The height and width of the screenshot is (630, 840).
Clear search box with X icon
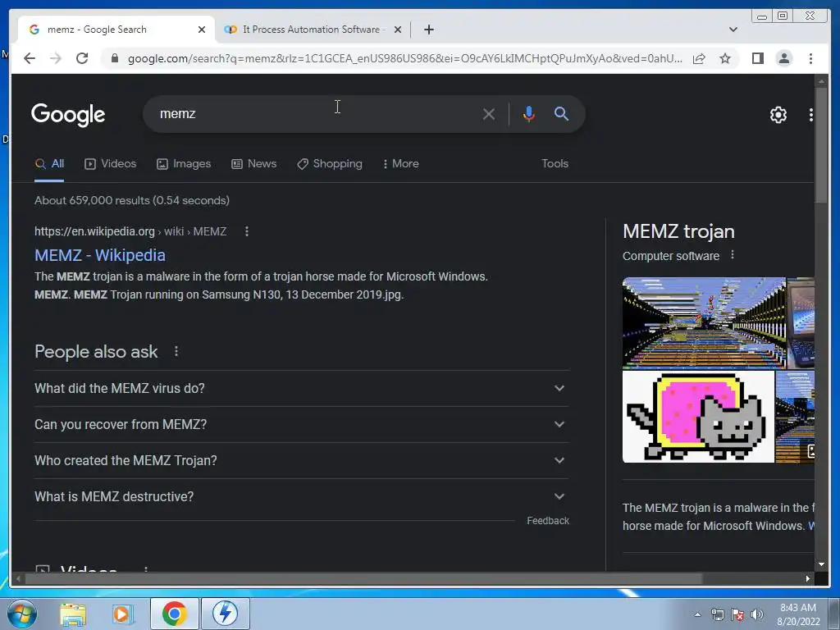click(x=488, y=114)
